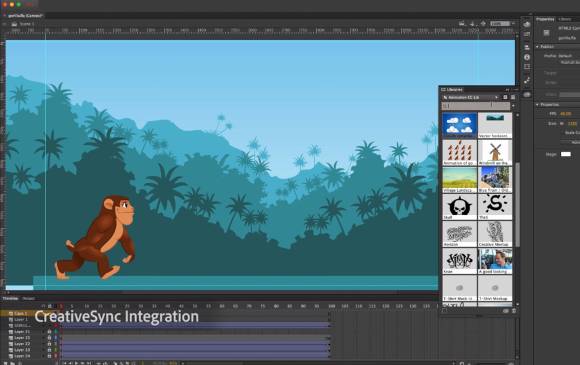The height and width of the screenshot is (365, 580).
Task: Collapse the Publish section in Properties
Action: pyautogui.click(x=537, y=47)
